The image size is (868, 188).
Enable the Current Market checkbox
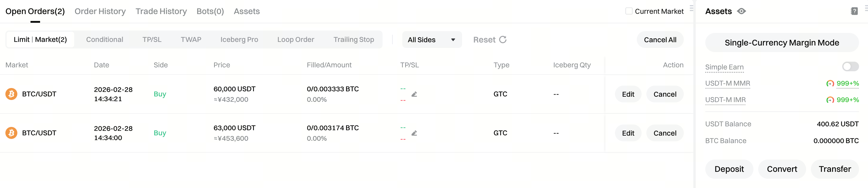pyautogui.click(x=629, y=11)
